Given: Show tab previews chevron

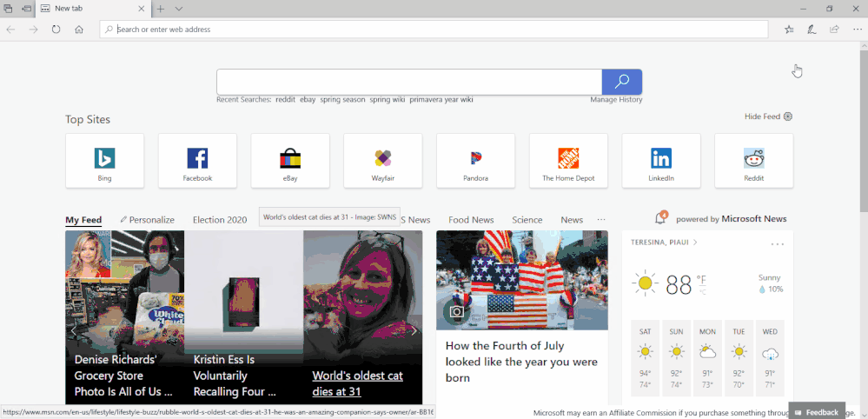Looking at the screenshot, I should (x=179, y=9).
